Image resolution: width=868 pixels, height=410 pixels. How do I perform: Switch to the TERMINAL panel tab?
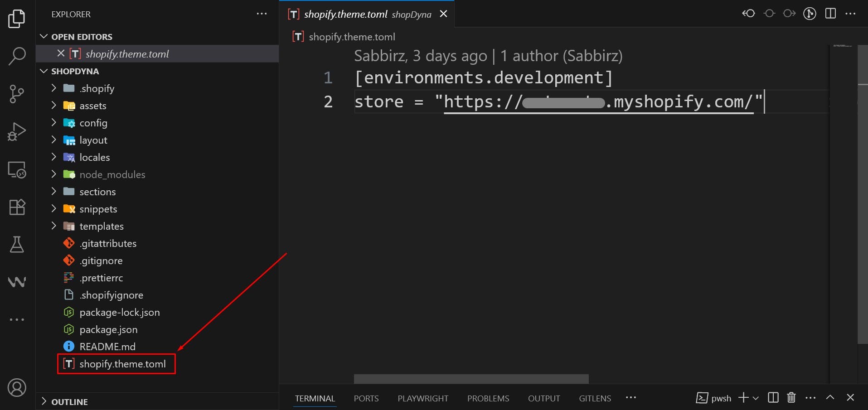coord(315,398)
